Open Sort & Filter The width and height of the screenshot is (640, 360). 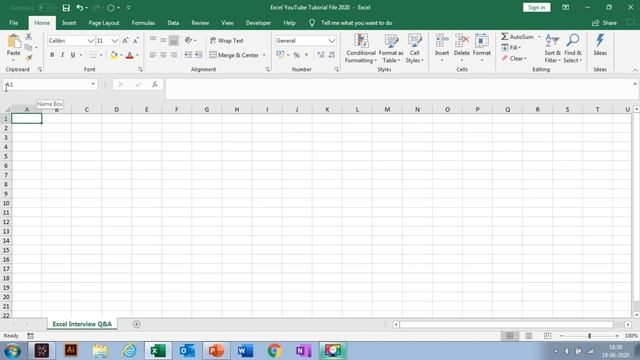coord(552,49)
